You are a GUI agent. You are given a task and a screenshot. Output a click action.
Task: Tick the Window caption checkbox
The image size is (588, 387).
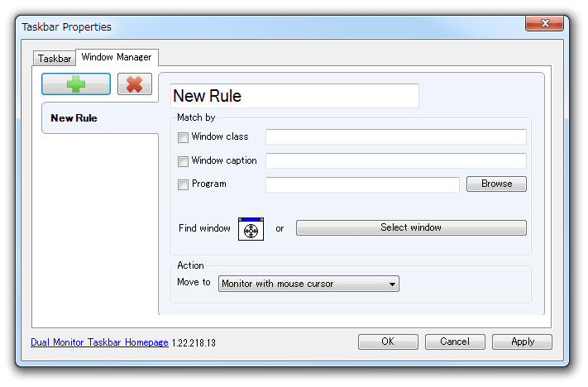click(x=183, y=161)
